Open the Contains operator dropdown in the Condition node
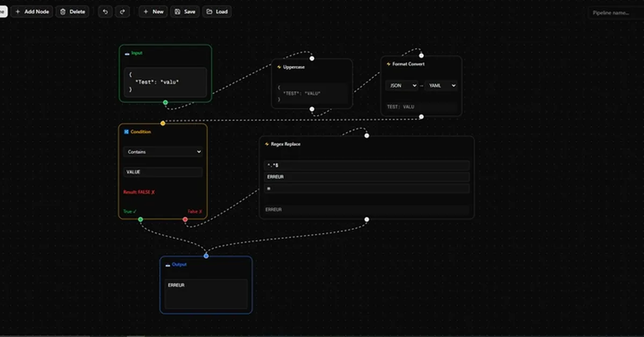The image size is (644, 337). 162,152
